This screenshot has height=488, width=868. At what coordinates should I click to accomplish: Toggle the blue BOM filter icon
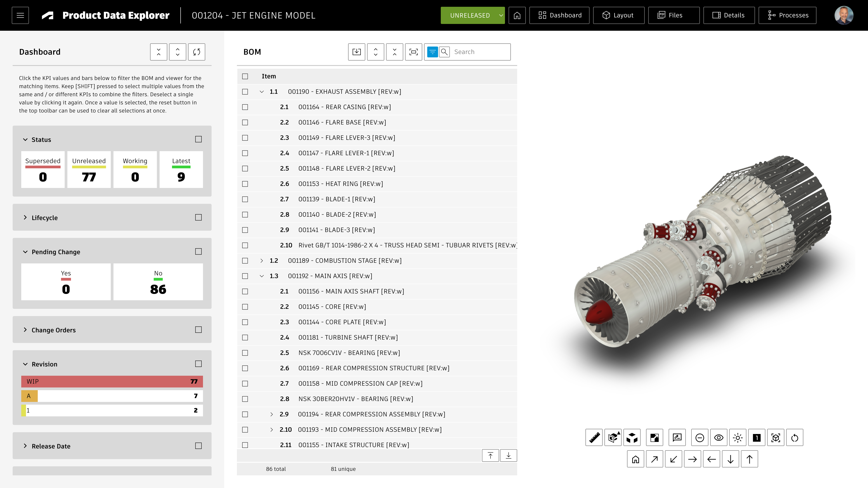[x=432, y=52]
